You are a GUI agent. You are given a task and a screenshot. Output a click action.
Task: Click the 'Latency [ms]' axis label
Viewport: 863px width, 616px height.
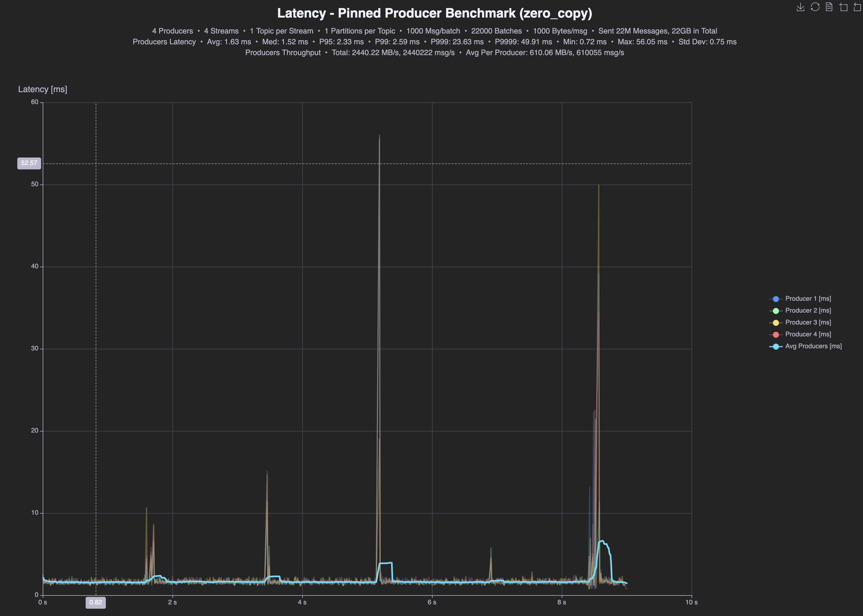[x=42, y=89]
